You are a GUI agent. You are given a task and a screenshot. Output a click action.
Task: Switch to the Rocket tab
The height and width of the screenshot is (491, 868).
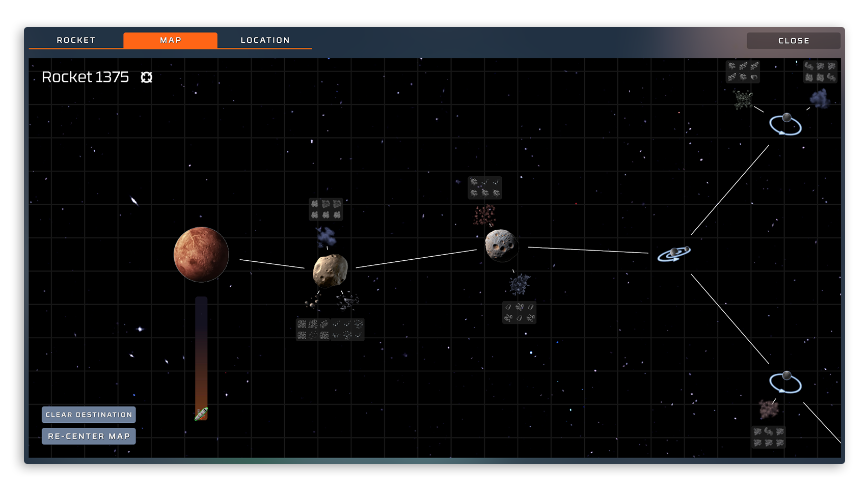76,40
